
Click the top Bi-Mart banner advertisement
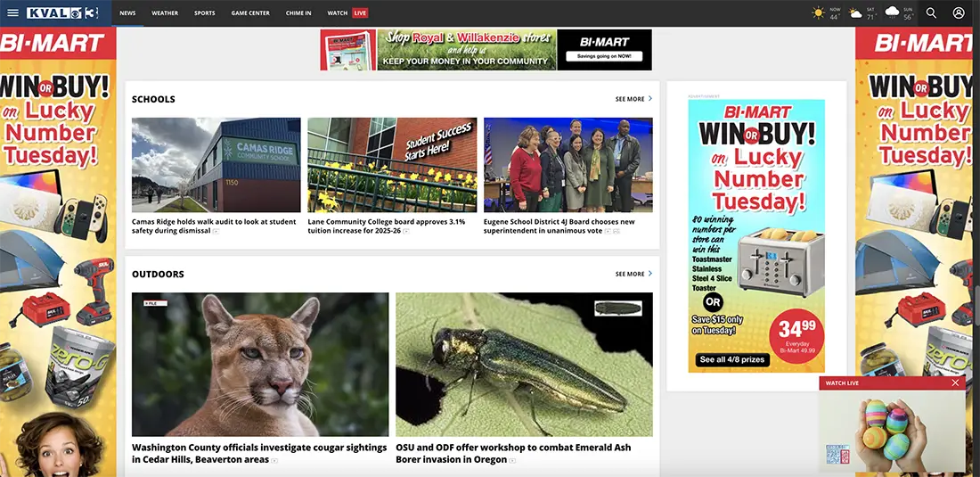[x=486, y=49]
